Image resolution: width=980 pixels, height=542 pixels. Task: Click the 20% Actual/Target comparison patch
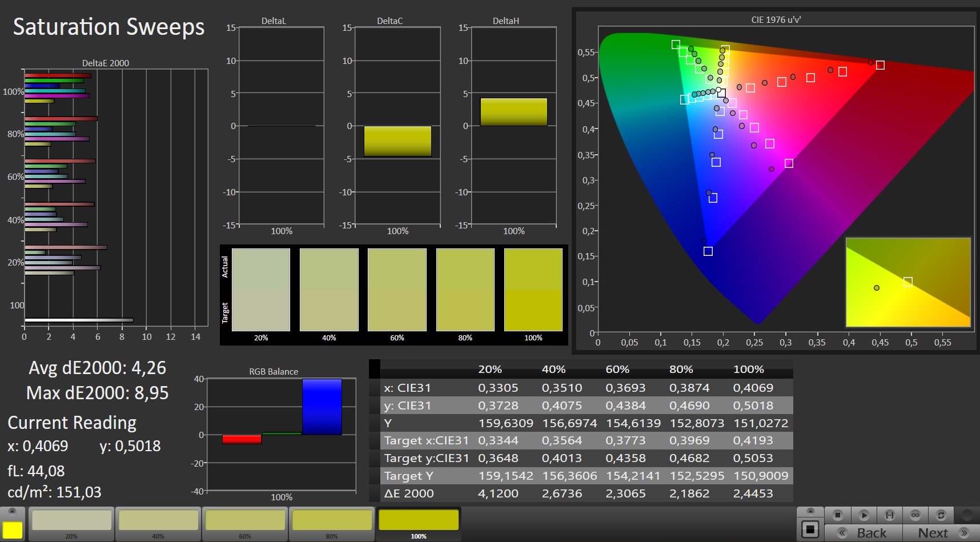pos(261,290)
